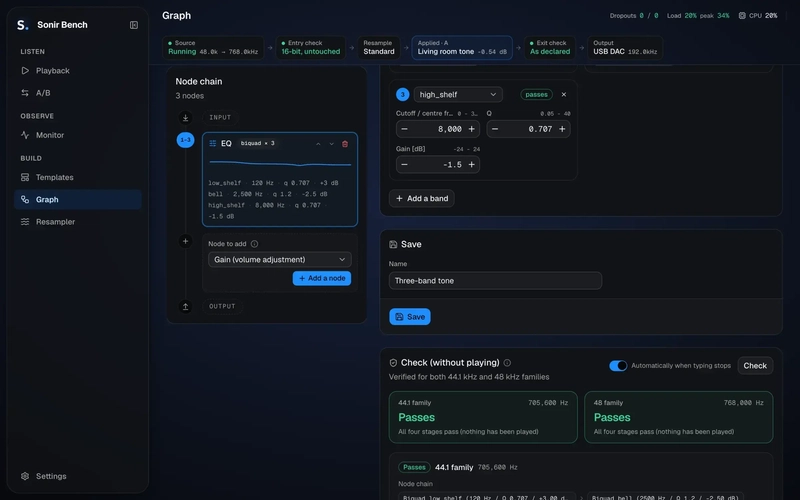This screenshot has width=800, height=500.
Task: Click the Q value field 0.707
Action: (529, 129)
